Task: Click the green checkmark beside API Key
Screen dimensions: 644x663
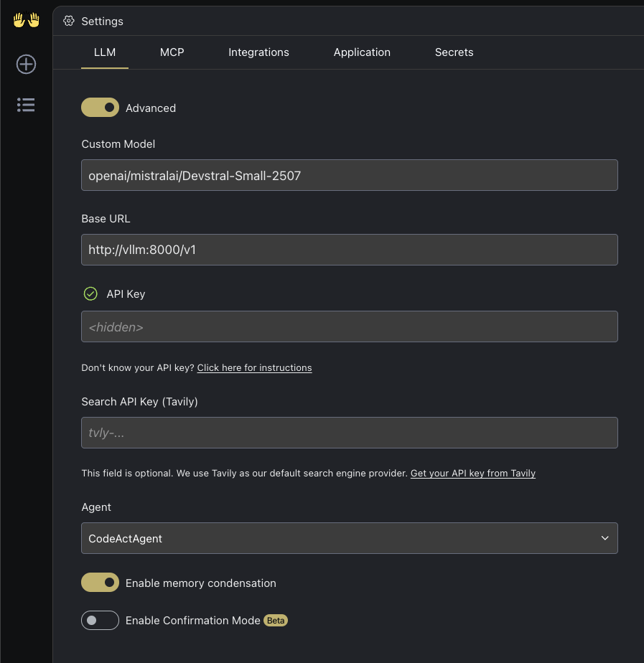Action: coord(90,293)
